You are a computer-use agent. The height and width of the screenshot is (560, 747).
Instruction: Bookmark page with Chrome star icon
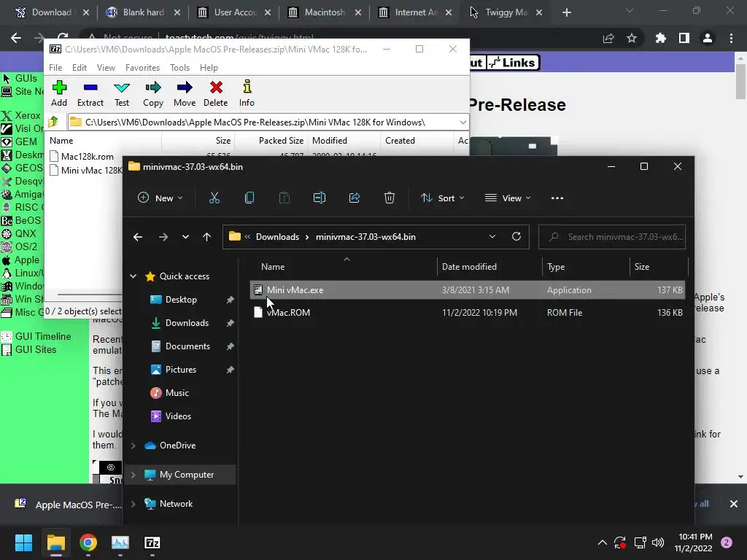click(x=632, y=38)
